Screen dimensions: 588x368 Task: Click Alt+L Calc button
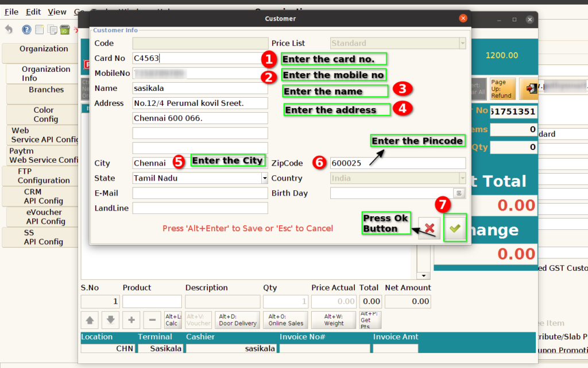(173, 320)
